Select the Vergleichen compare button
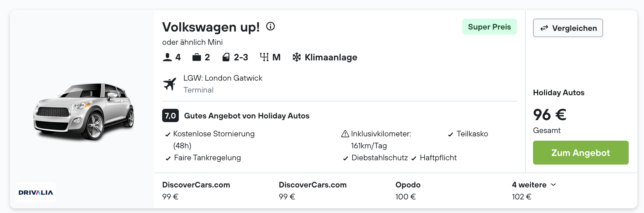This screenshot has height=213, width=644. pyautogui.click(x=568, y=28)
